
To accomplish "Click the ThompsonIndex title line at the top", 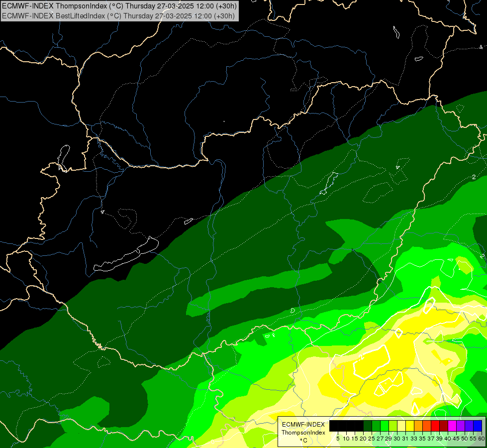I will pos(119,5).
